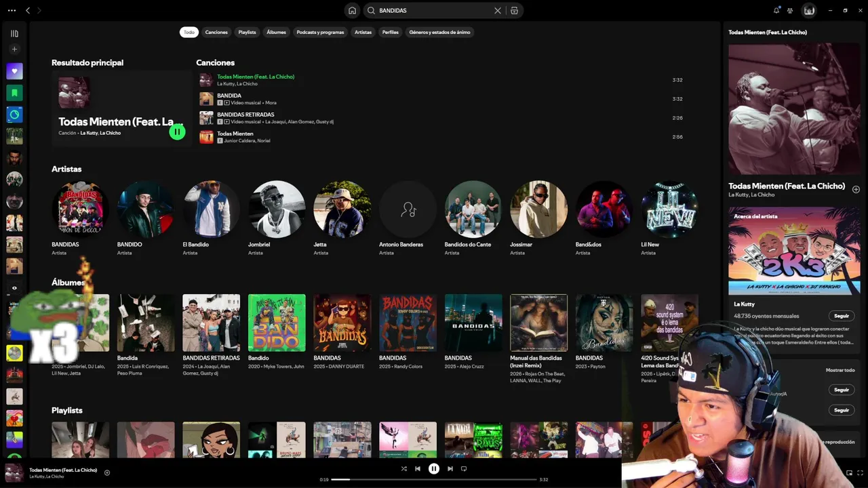868x488 pixels.
Task: Open the Jøtta artist
Action: click(342, 209)
